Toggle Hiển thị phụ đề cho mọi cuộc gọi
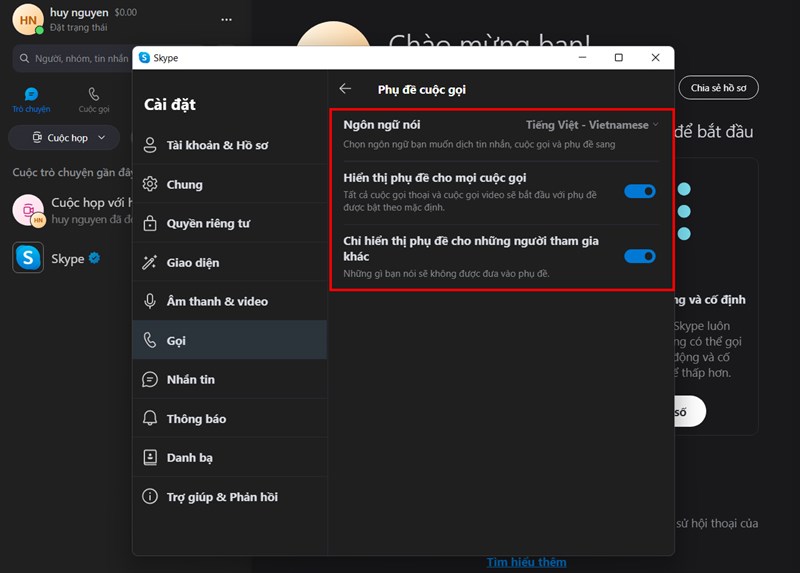Image resolution: width=800 pixels, height=573 pixels. [640, 191]
